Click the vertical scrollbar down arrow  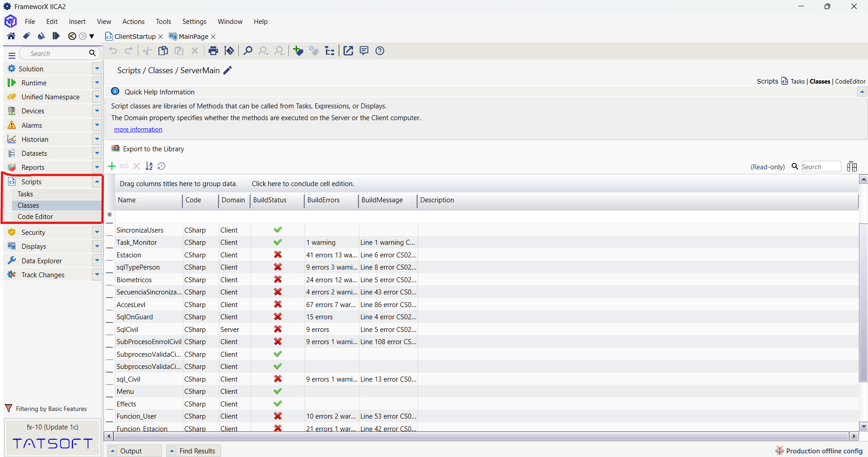(x=863, y=426)
